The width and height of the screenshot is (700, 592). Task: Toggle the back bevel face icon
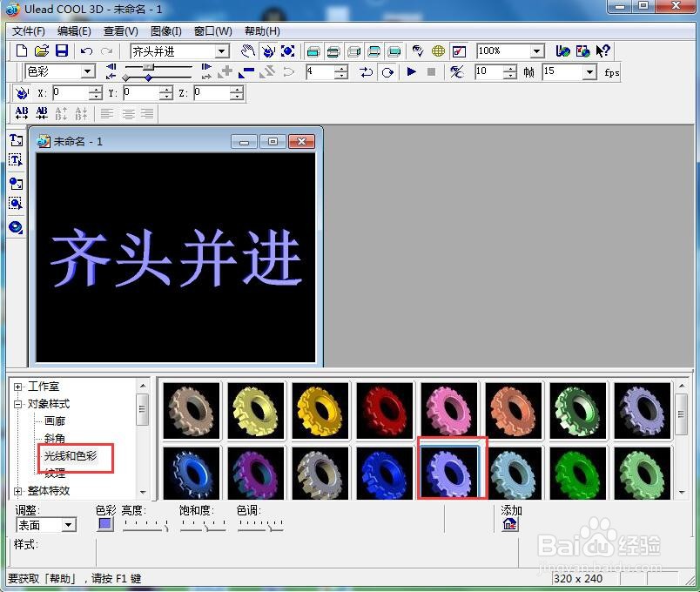pos(374,51)
